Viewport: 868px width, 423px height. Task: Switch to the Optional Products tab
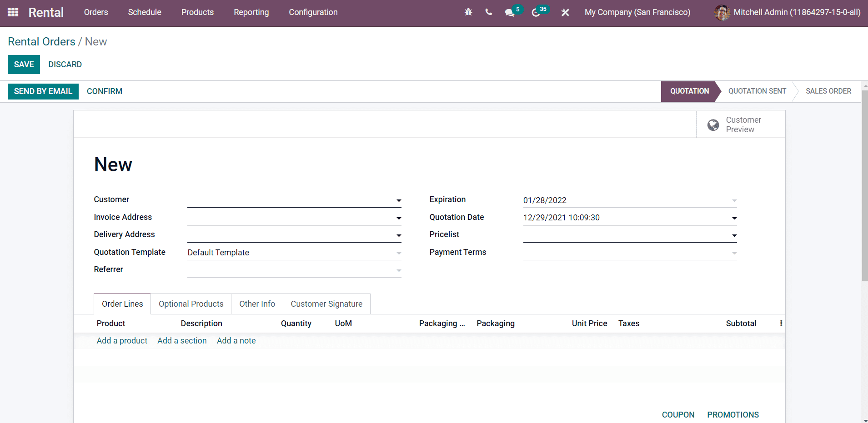tap(191, 304)
